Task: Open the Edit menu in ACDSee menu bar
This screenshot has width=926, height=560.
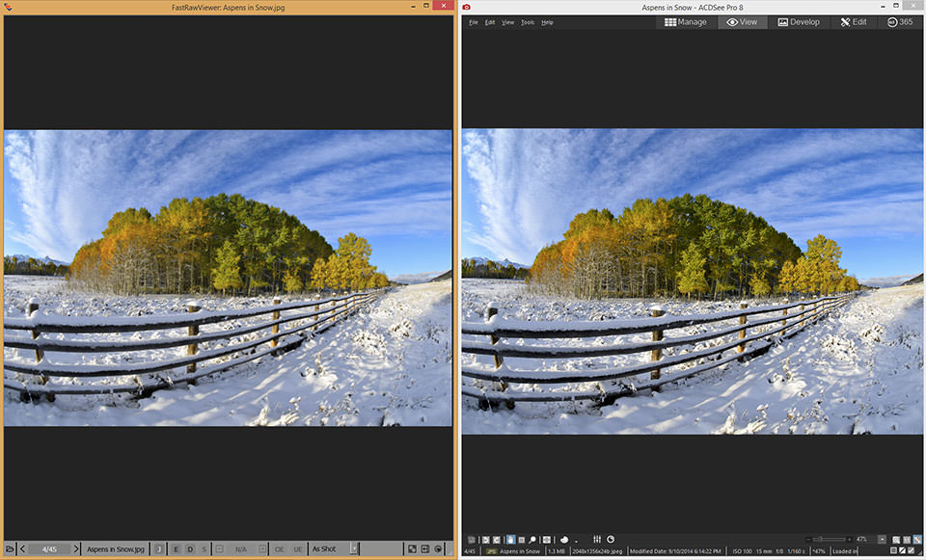Action: (x=490, y=22)
